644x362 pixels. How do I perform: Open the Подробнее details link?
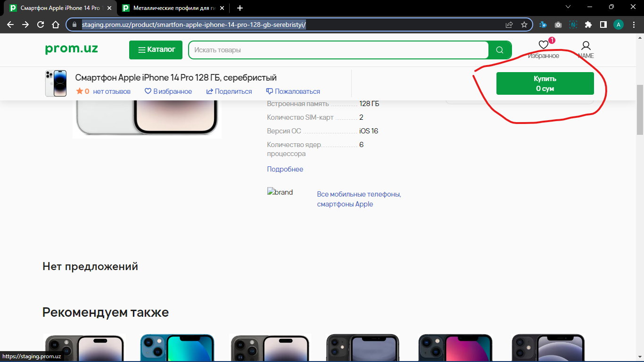pos(285,169)
